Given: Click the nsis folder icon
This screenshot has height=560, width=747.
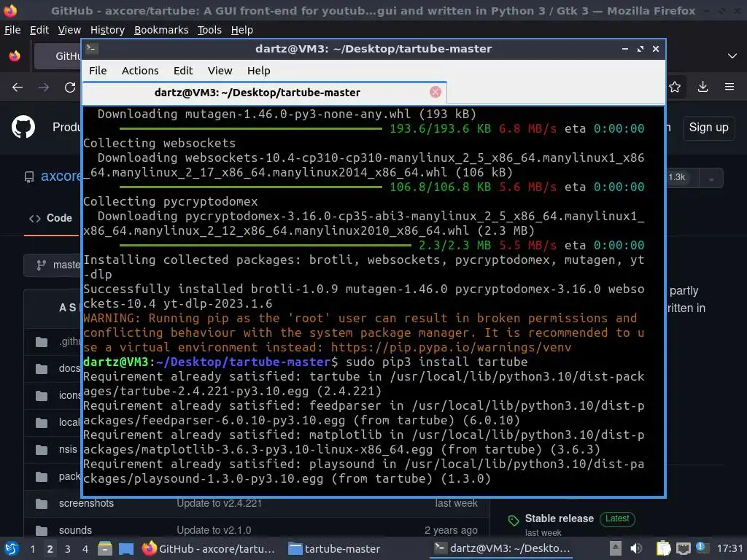Looking at the screenshot, I should [42, 449].
